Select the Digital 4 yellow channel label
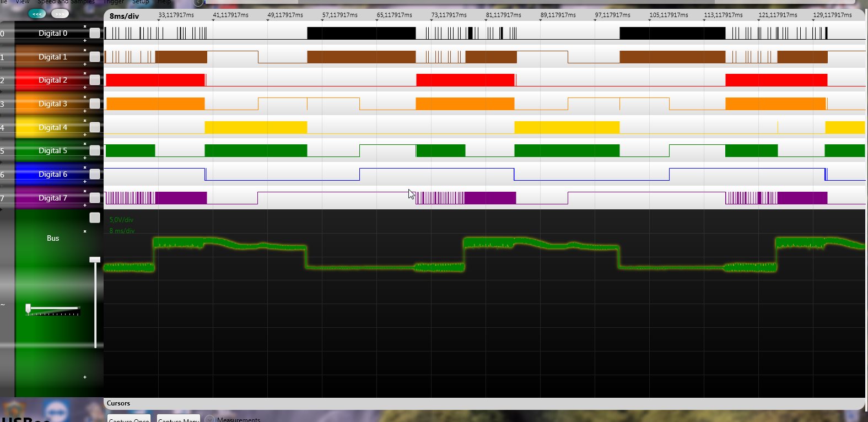This screenshot has height=422, width=868. (53, 127)
